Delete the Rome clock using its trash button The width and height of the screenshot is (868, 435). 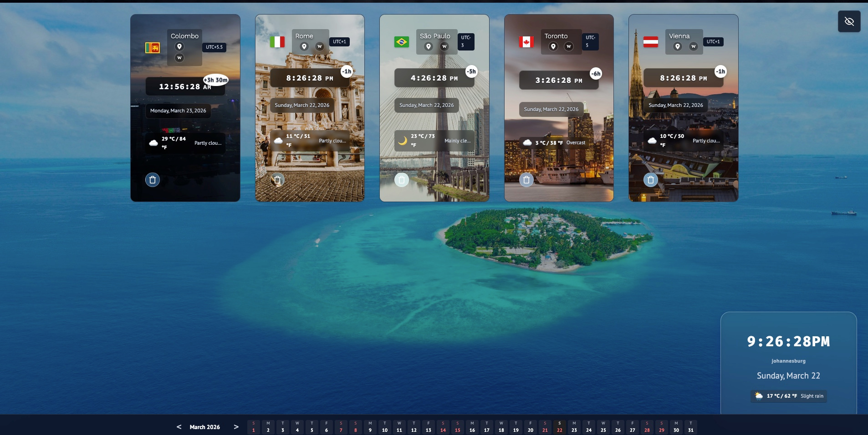277,180
